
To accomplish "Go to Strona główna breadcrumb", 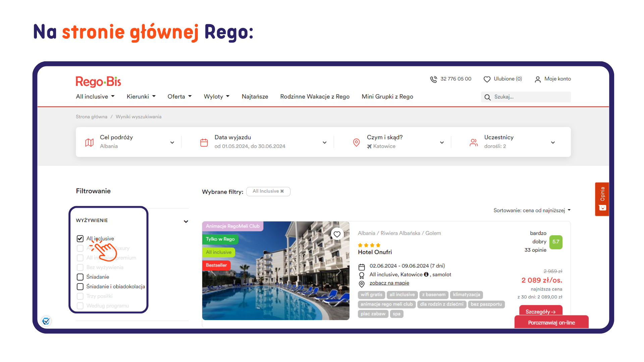I will (92, 117).
